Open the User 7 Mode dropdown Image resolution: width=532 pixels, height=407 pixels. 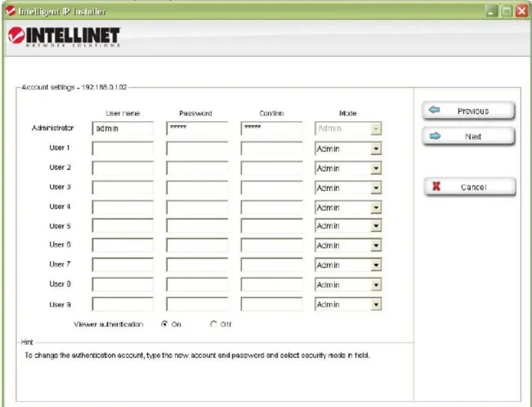pos(376,265)
